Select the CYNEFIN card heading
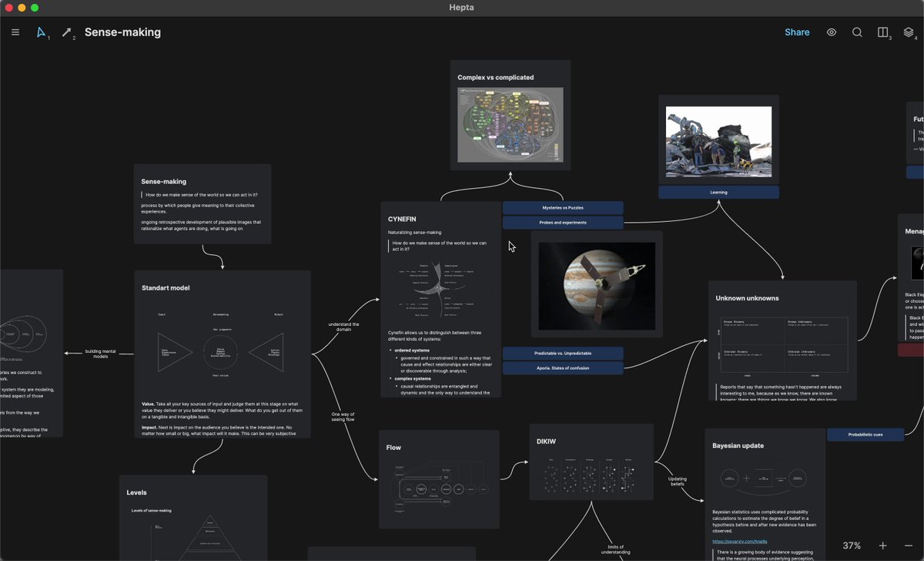The height and width of the screenshot is (561, 924). point(402,220)
